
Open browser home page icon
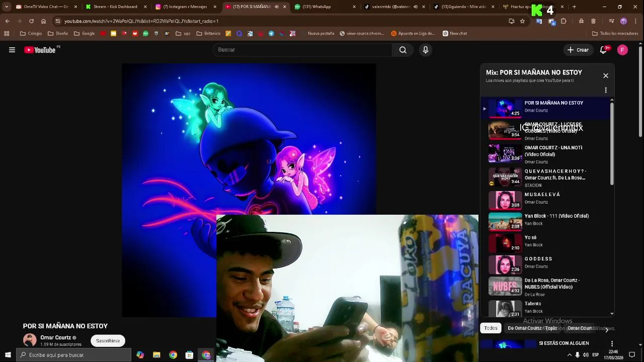pos(43,21)
